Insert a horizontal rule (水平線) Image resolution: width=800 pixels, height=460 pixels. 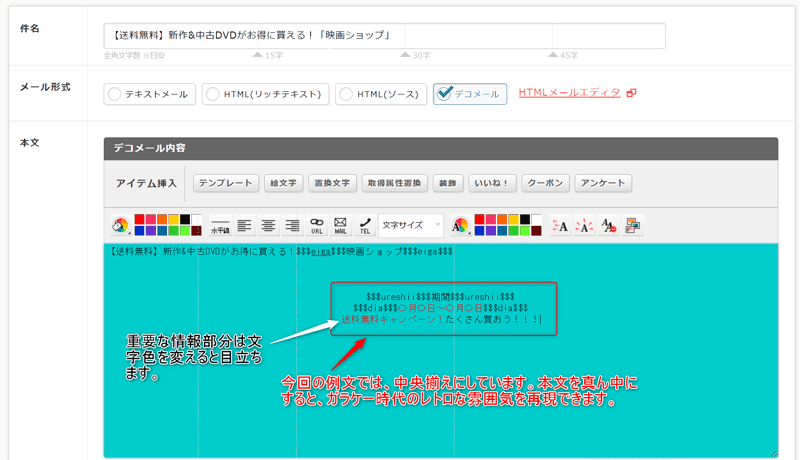(x=220, y=225)
